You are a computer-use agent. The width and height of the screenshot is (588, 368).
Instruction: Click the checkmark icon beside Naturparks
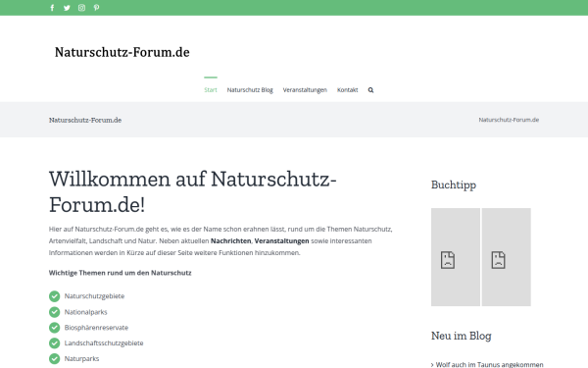tap(54, 358)
